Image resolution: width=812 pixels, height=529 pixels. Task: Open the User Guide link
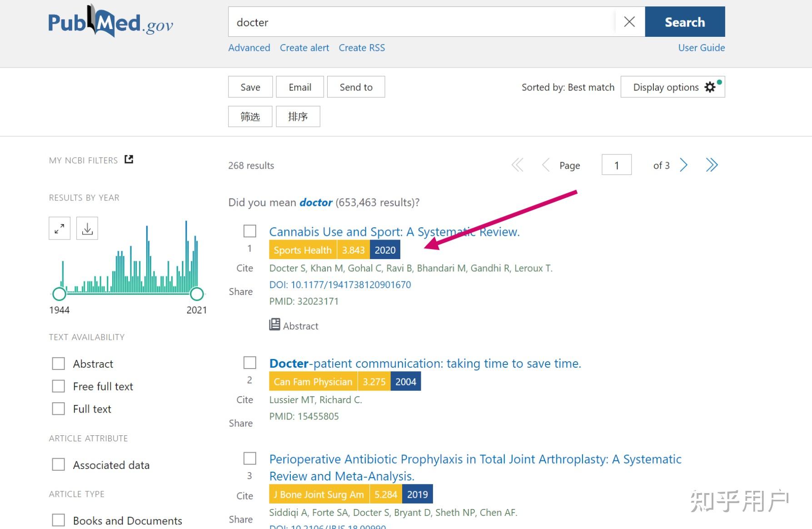click(701, 48)
